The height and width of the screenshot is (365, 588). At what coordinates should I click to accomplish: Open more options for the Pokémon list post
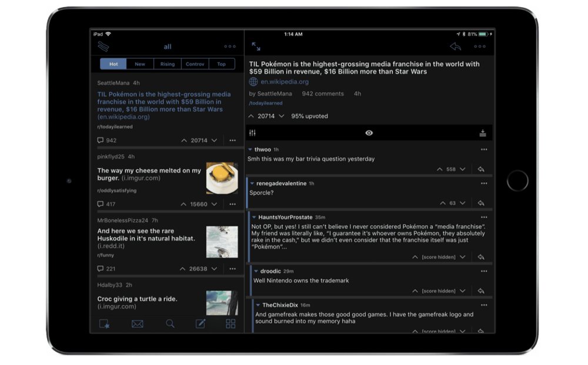coord(232,140)
